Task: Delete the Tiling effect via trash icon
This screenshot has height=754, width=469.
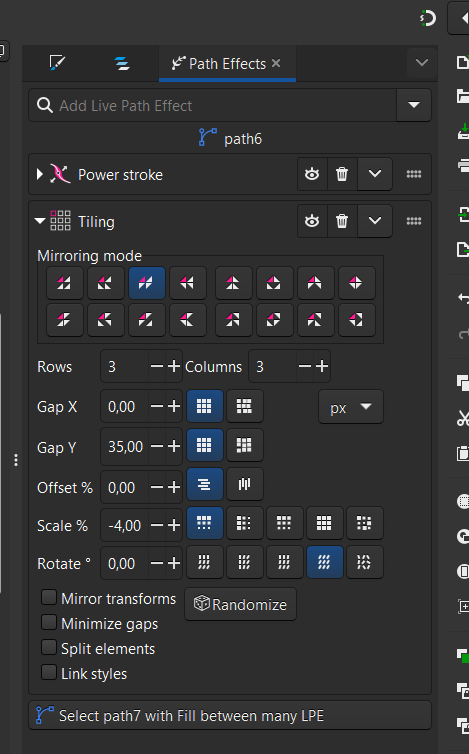Action: pyautogui.click(x=342, y=221)
